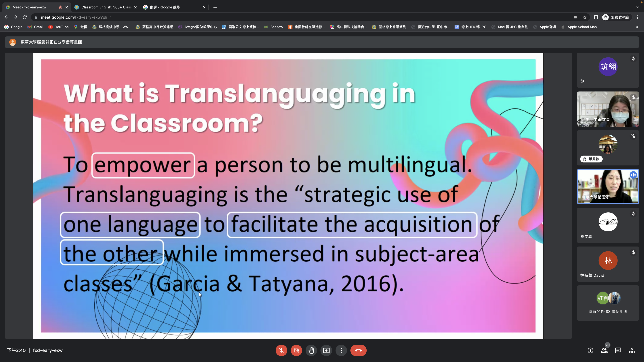Viewport: 644px width, 362px height.
Task: Raise hand in the meeting
Action: coord(311,350)
